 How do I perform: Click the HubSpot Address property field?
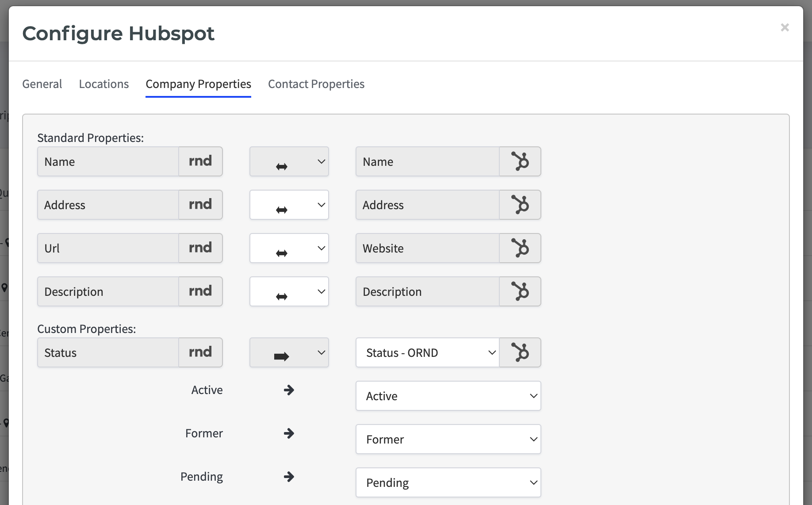pos(428,205)
